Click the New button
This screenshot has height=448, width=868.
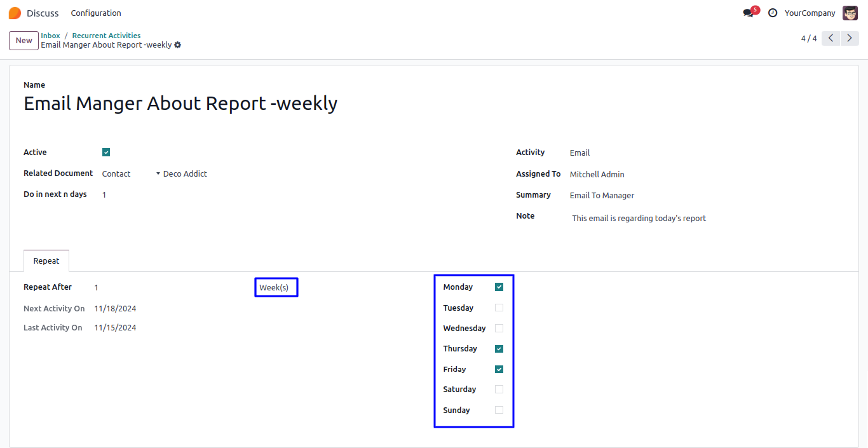tap(24, 41)
